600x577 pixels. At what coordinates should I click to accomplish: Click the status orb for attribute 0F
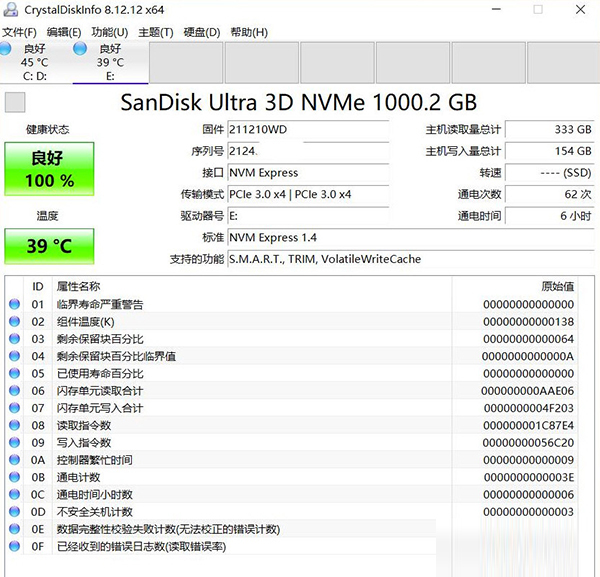coord(14,546)
